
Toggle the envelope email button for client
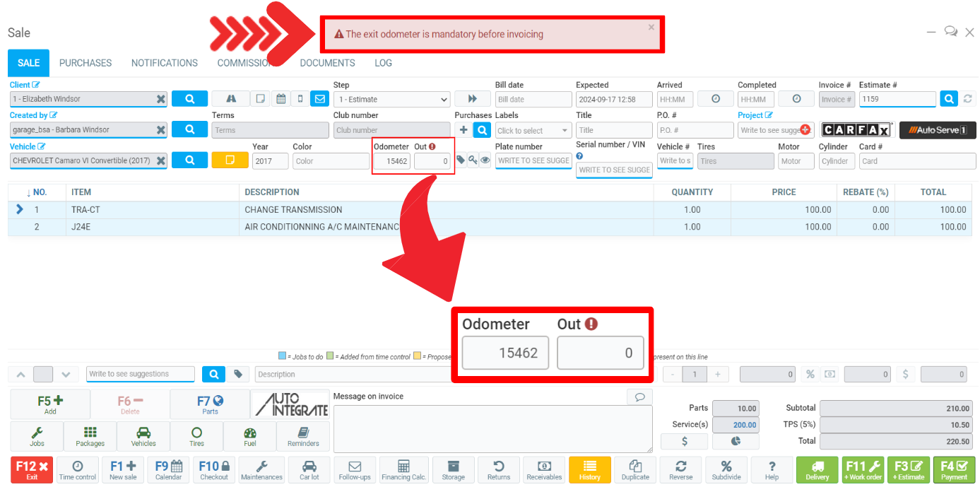(x=319, y=99)
